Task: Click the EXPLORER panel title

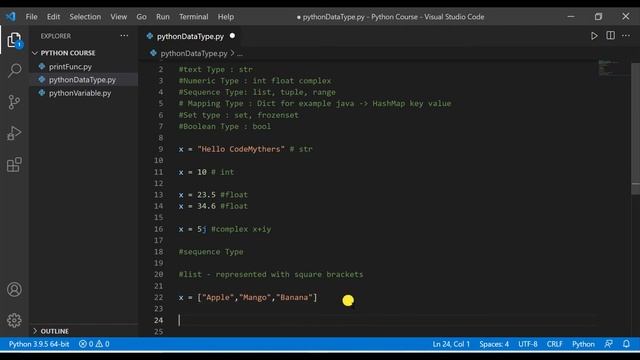Action: [x=56, y=36]
